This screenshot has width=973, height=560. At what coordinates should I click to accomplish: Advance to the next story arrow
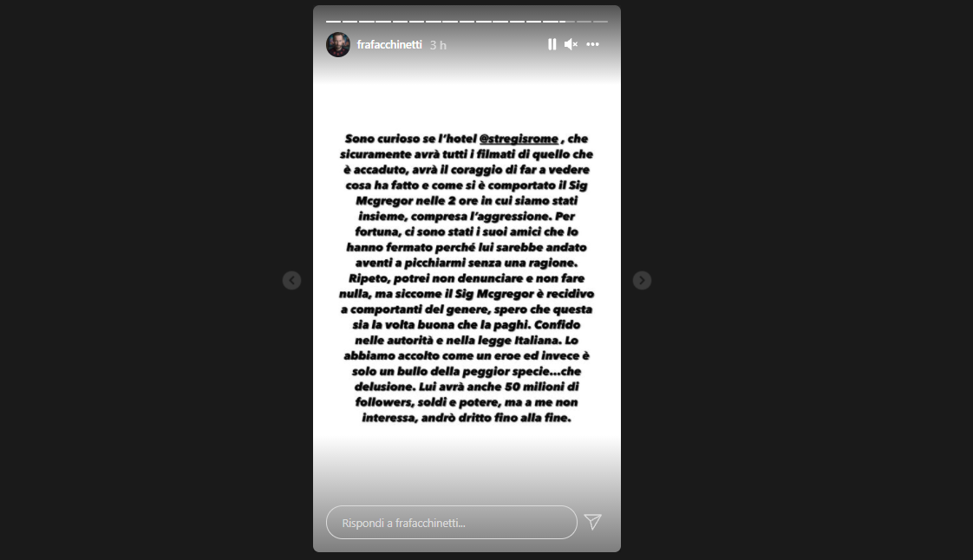[x=642, y=280]
